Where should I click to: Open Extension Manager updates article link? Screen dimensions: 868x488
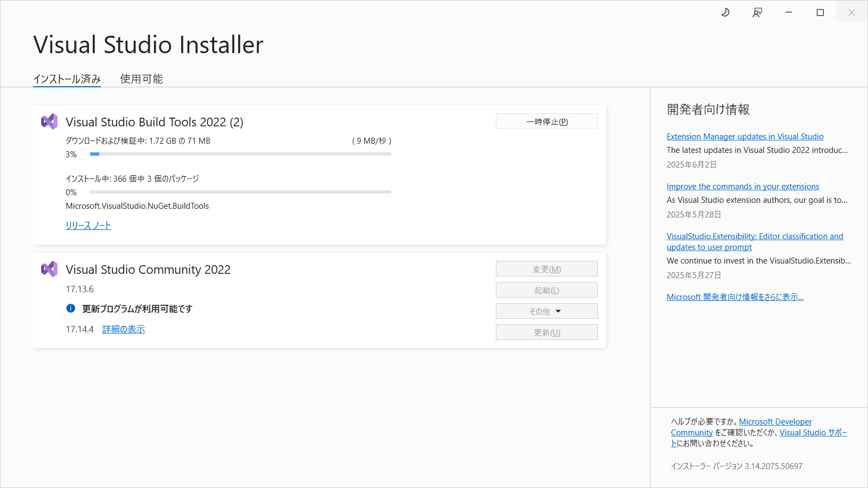[745, 137]
